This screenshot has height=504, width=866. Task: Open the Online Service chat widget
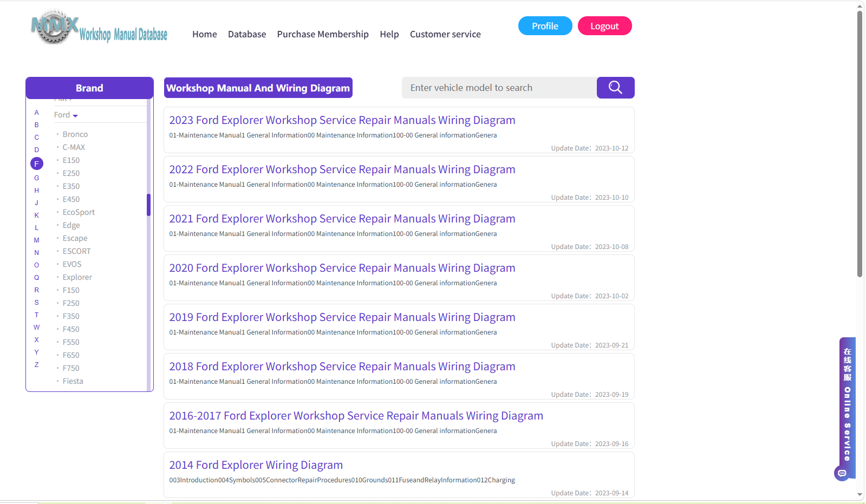click(x=847, y=408)
